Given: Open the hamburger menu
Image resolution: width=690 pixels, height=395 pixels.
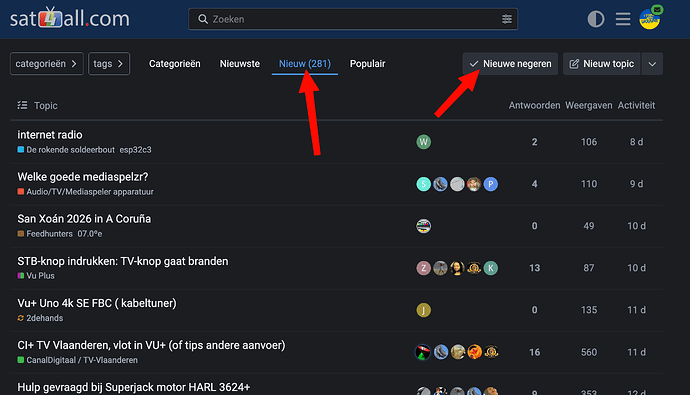Looking at the screenshot, I should pos(623,19).
